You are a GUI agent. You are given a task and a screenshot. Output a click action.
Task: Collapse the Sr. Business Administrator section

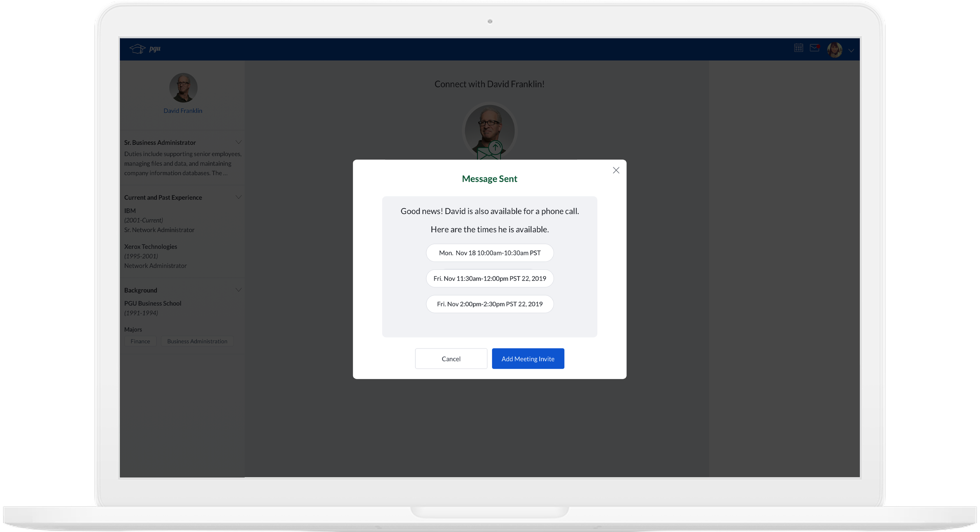click(x=238, y=142)
